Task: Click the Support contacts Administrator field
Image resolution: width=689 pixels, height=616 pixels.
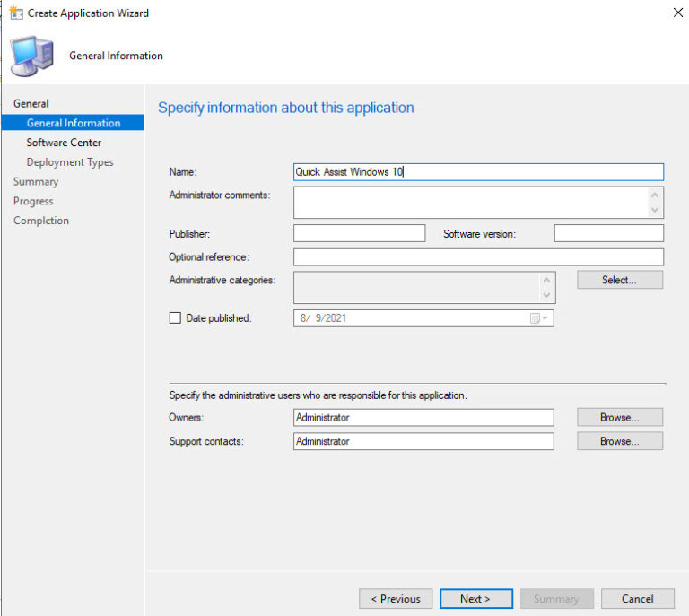Action: tap(423, 441)
